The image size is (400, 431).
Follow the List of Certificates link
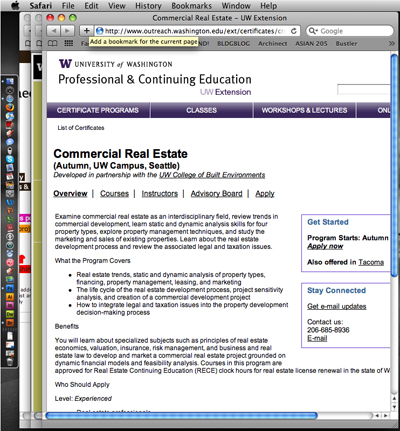click(x=81, y=128)
